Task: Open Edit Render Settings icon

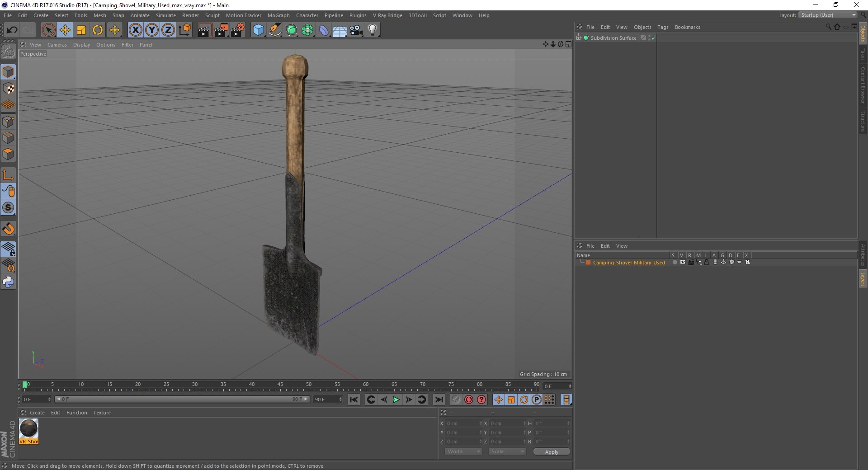Action: 238,30
